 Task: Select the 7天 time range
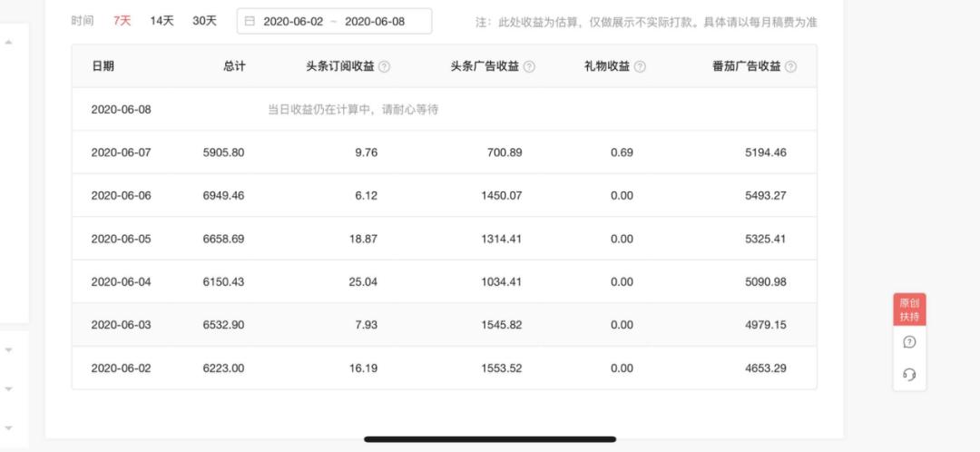coord(122,21)
